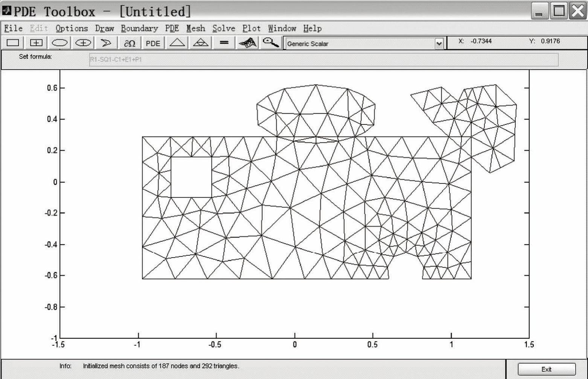Click the x-axis tick label -0.5
The width and height of the screenshot is (588, 379).
pyautogui.click(x=215, y=345)
